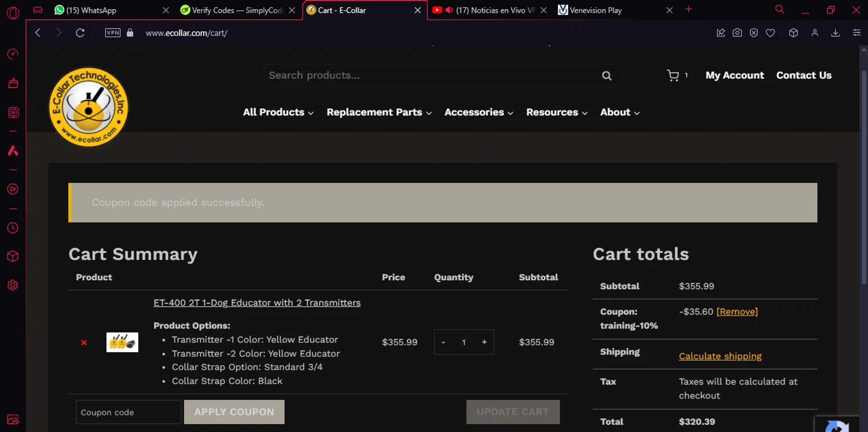This screenshot has height=432, width=868.
Task: Open the ad blocker shield icon
Action: [x=754, y=33]
